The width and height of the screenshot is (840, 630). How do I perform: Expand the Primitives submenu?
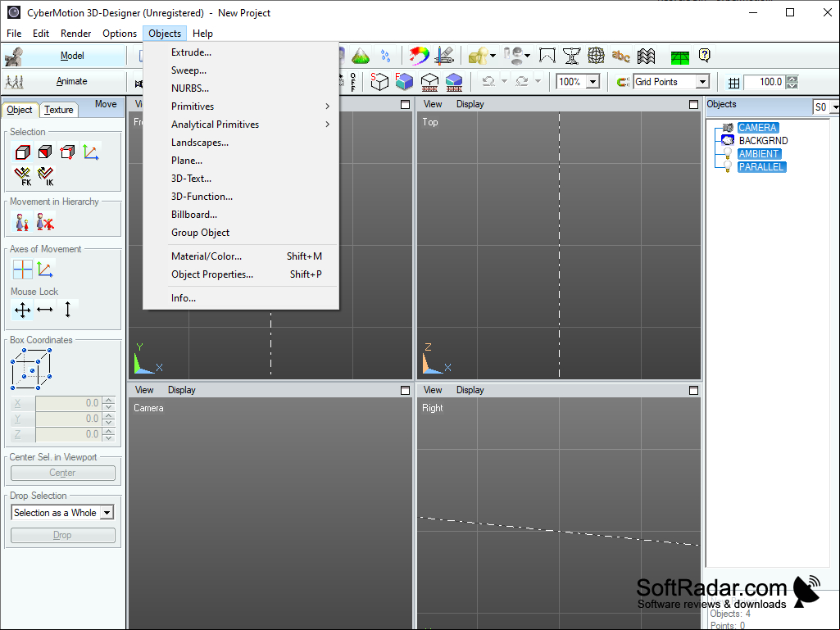tap(241, 106)
